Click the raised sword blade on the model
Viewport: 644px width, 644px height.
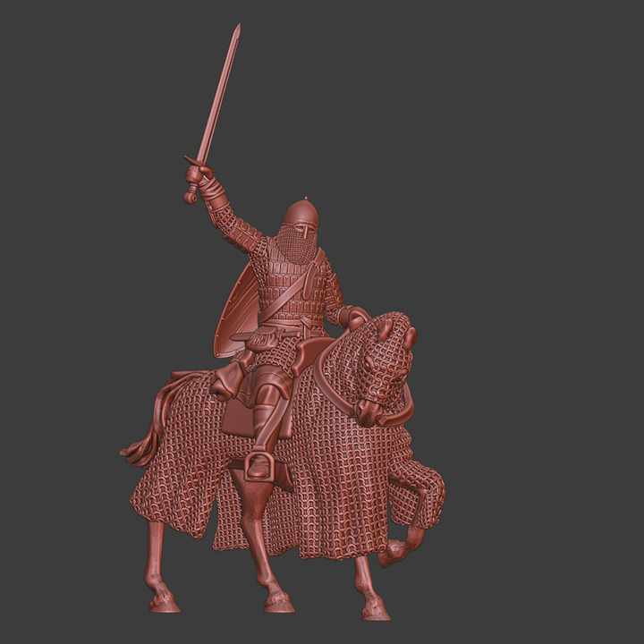[220, 94]
